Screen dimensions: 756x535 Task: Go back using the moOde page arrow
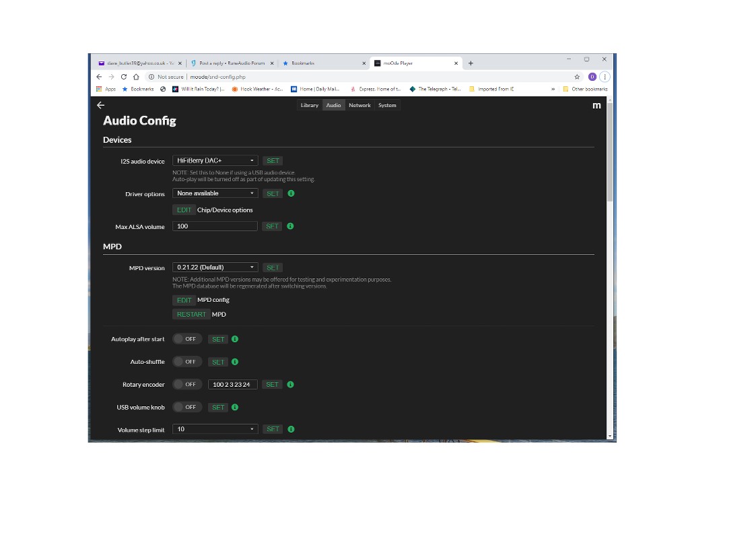pyautogui.click(x=100, y=105)
